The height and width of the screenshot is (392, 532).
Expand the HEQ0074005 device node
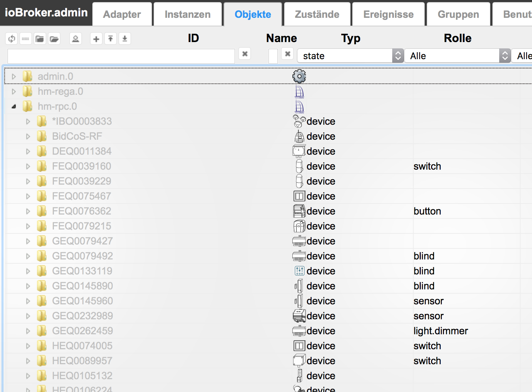pyautogui.click(x=28, y=346)
